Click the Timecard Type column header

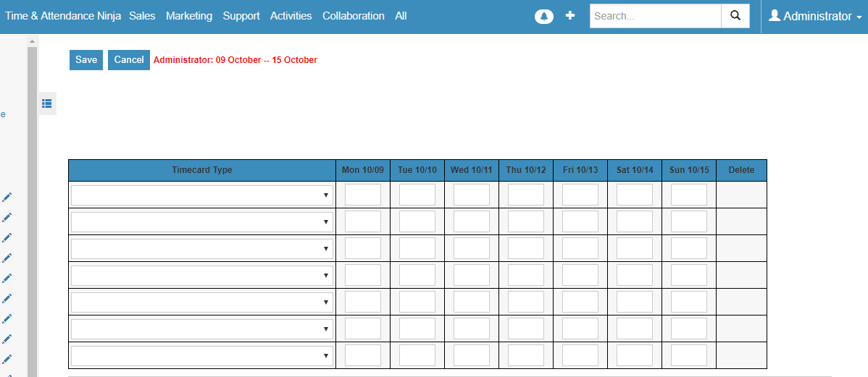click(x=202, y=170)
